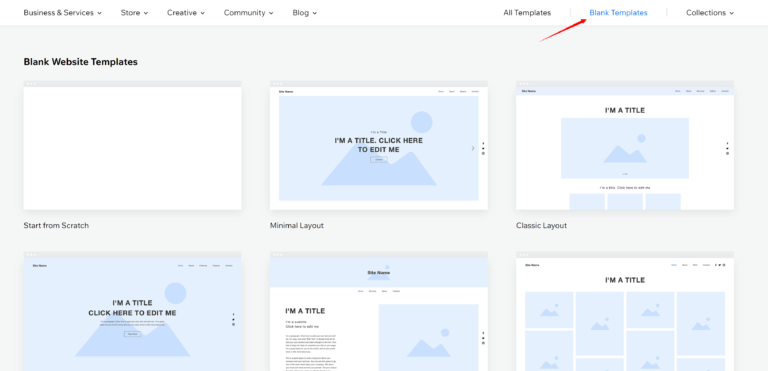Click the Classic Layout title link
768x371 pixels.
pyautogui.click(x=541, y=225)
